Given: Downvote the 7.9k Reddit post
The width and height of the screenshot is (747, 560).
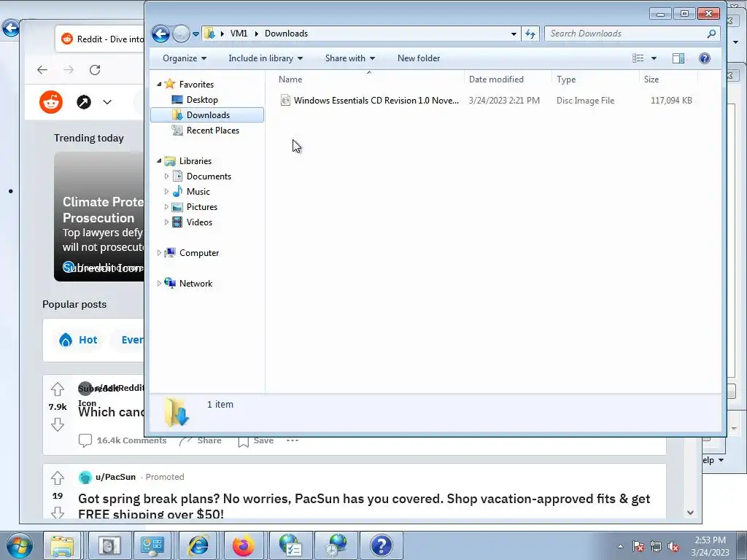Looking at the screenshot, I should point(58,424).
